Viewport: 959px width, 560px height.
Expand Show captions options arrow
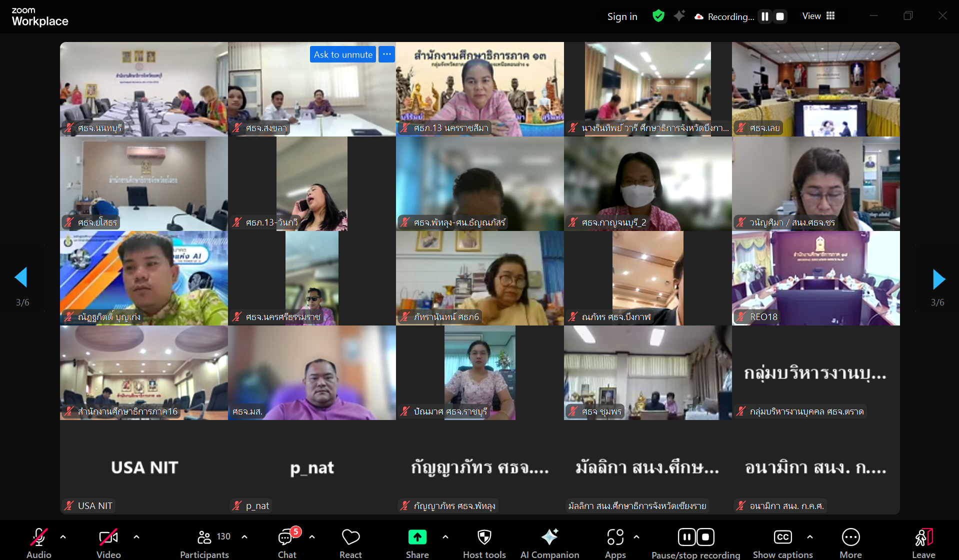click(810, 537)
